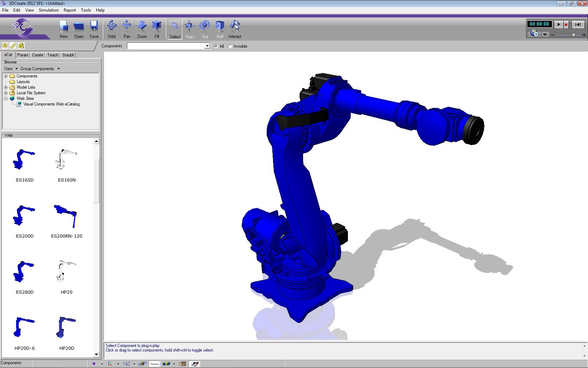The width and height of the screenshot is (588, 368).
Task: Click the padlock lock icon in bottom toolbar
Action: pyautogui.click(x=142, y=364)
